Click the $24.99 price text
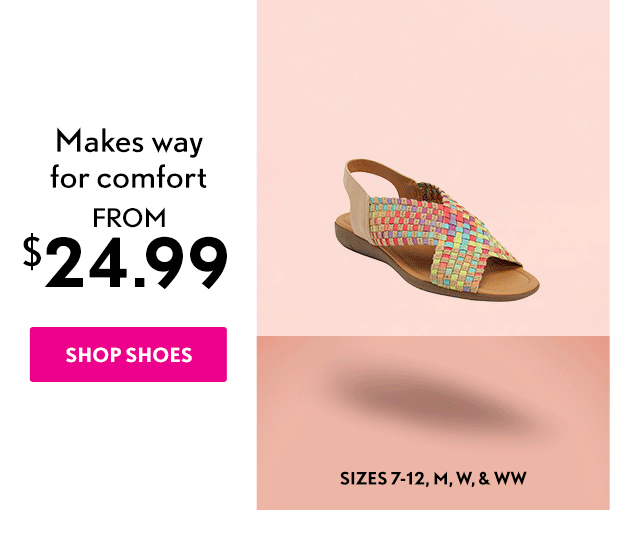The width and height of the screenshot is (640, 540). [x=125, y=262]
